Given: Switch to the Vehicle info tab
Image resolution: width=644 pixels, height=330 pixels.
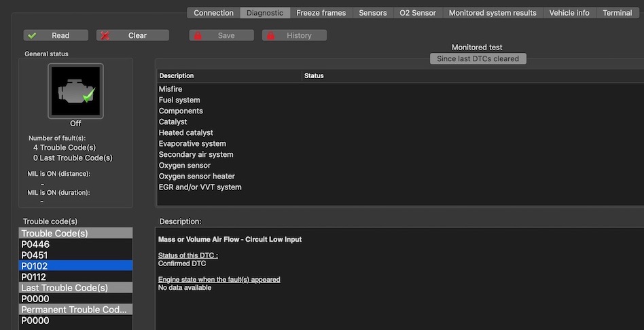Looking at the screenshot, I should pyautogui.click(x=569, y=13).
